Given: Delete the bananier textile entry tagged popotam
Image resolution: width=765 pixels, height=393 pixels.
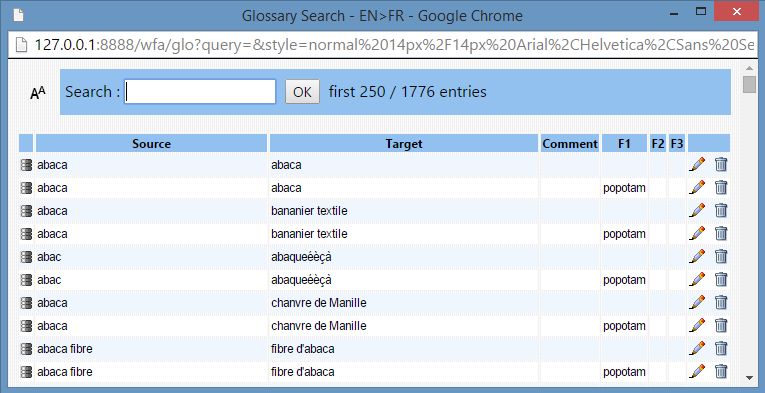Looking at the screenshot, I should [721, 233].
